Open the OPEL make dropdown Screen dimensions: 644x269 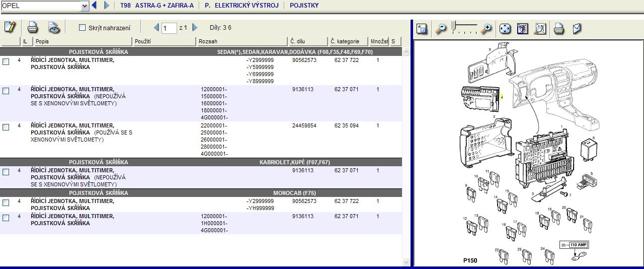click(x=85, y=6)
